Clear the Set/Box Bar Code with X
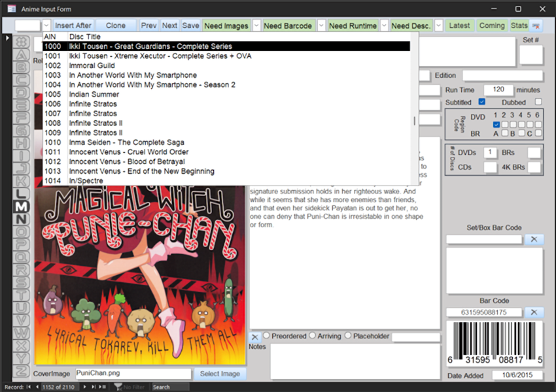556x392 pixels. pyautogui.click(x=534, y=239)
